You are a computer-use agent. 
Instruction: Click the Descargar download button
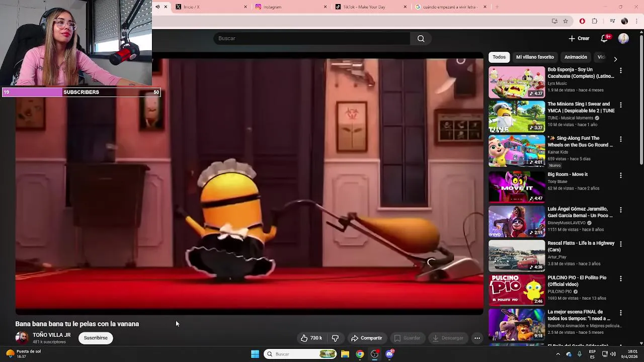click(448, 338)
